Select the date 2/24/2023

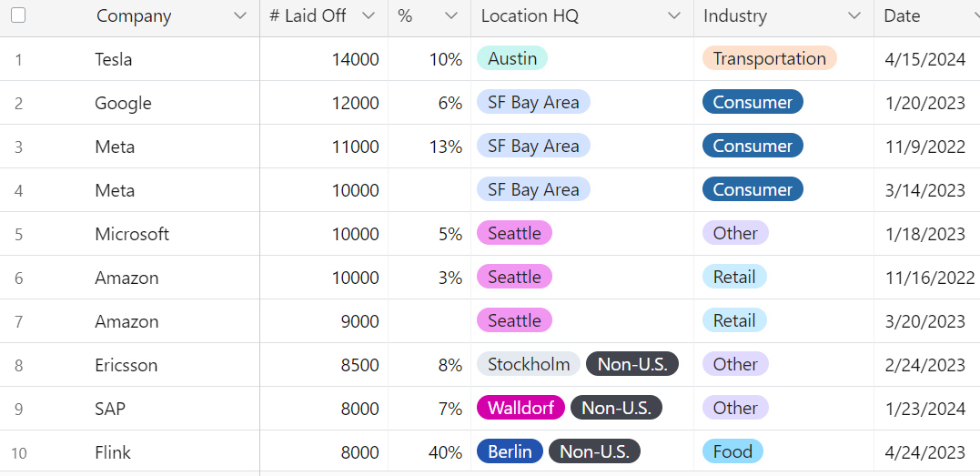[925, 365]
